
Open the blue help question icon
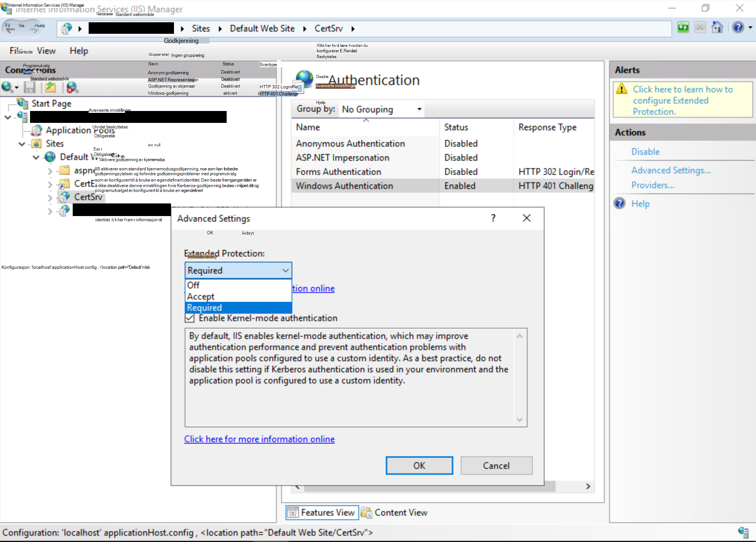click(x=738, y=27)
